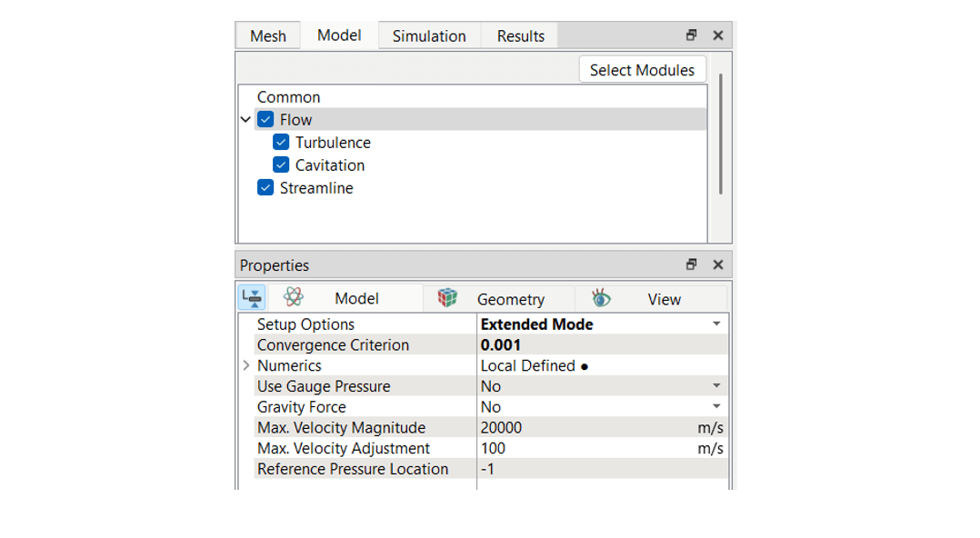Close the top module panel

click(x=718, y=35)
